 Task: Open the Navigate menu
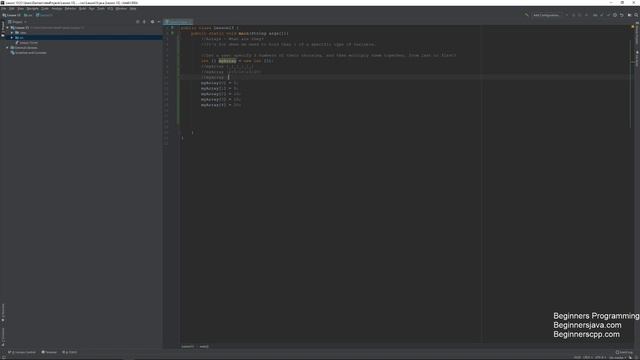tap(33, 9)
